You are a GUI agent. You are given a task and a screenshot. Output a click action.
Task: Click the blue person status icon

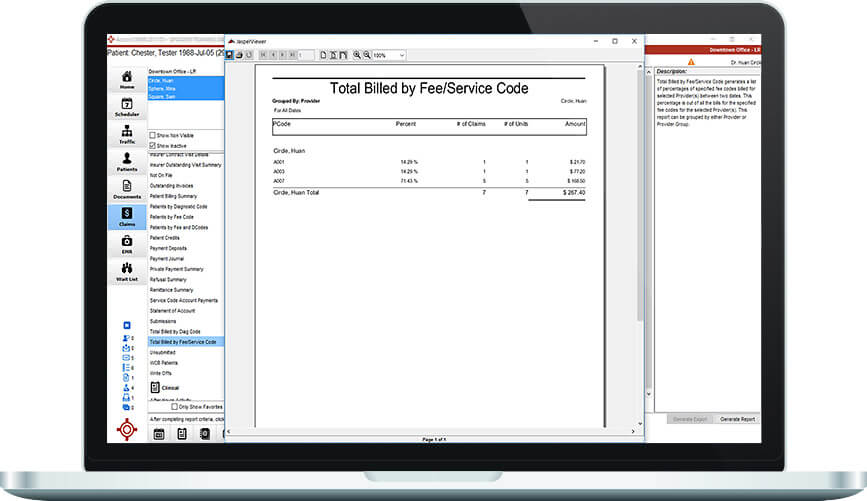coord(126,338)
